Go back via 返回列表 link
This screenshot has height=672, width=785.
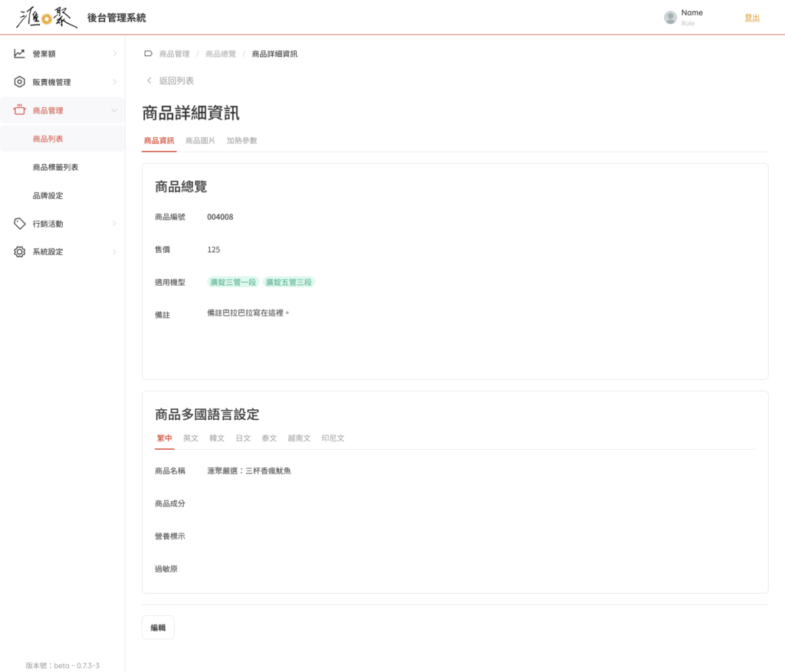pyautogui.click(x=176, y=80)
